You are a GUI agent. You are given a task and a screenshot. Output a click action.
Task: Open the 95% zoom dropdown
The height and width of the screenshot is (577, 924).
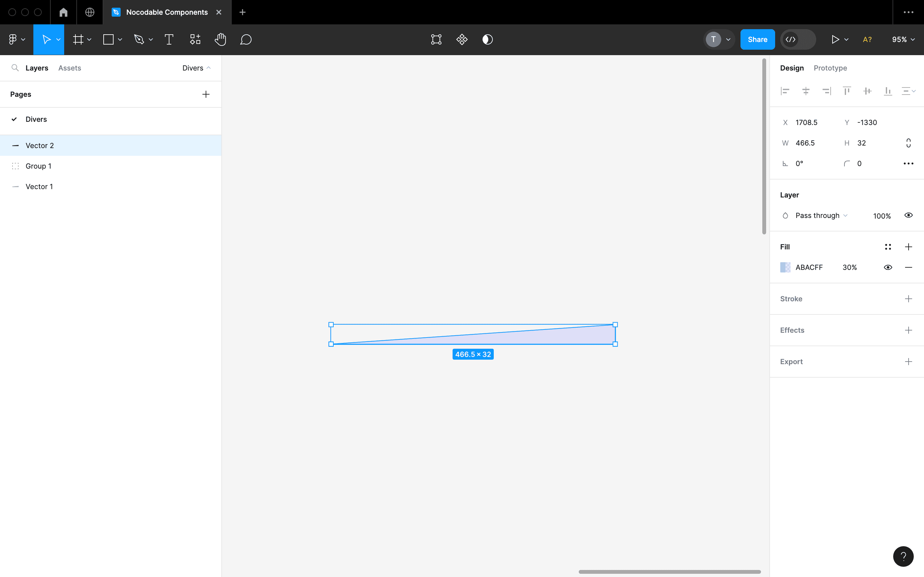[903, 39]
